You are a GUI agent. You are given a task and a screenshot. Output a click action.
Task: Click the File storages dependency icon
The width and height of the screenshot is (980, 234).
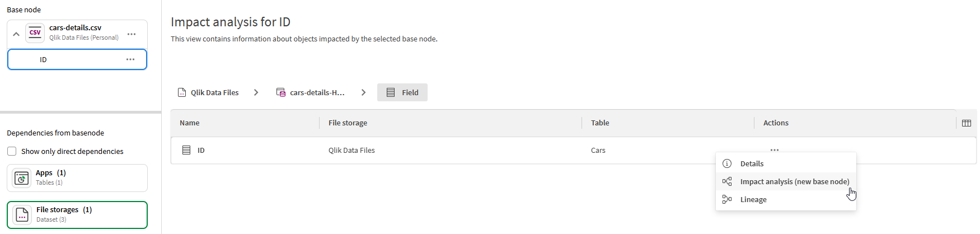(x=22, y=215)
